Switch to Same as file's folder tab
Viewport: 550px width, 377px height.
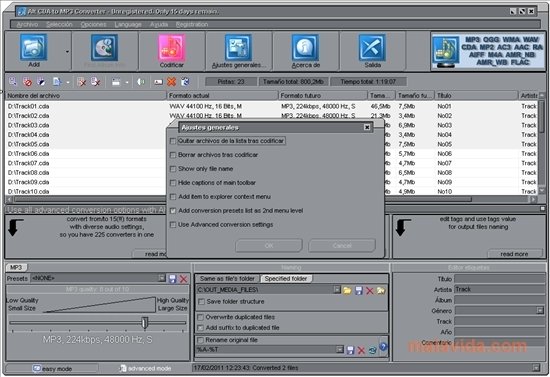pyautogui.click(x=227, y=278)
